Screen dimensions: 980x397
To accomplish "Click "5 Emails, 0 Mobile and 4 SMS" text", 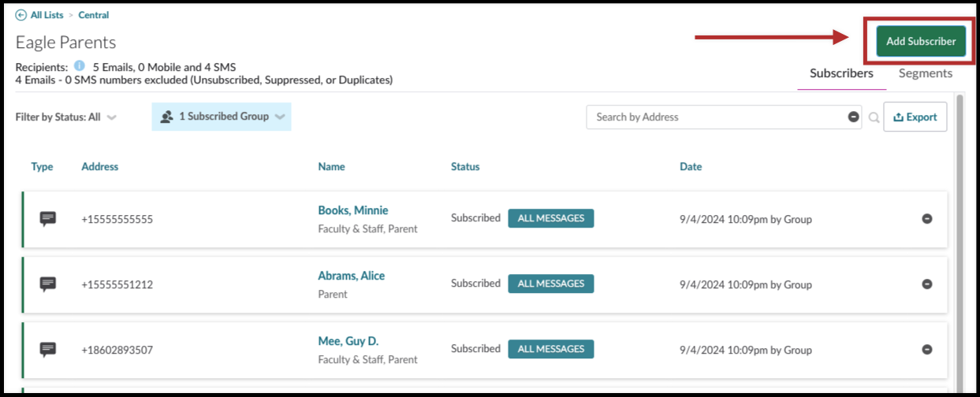I will (164, 67).
